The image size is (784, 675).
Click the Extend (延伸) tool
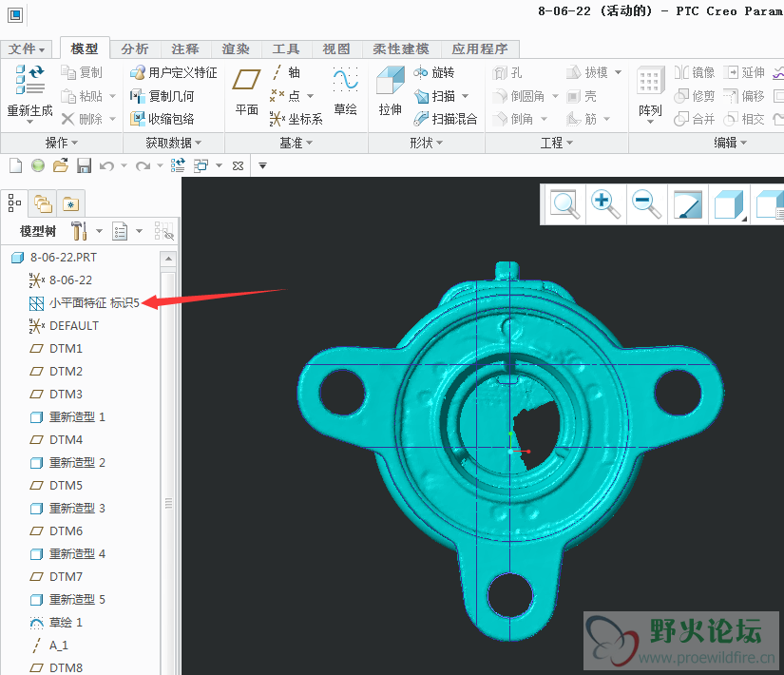pyautogui.click(x=744, y=72)
